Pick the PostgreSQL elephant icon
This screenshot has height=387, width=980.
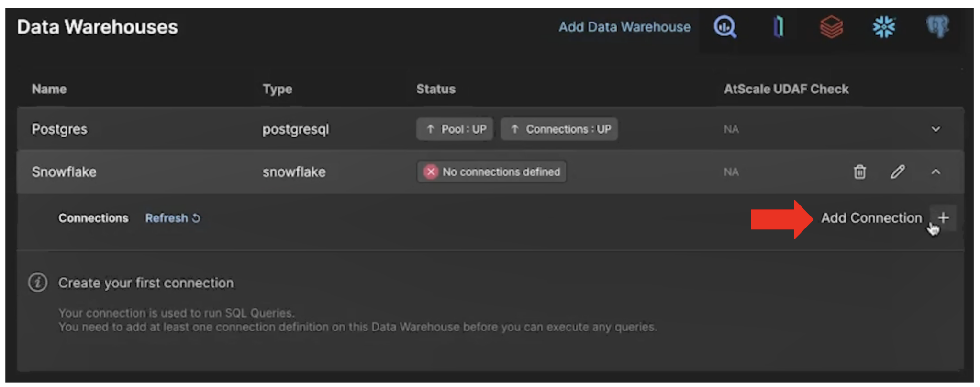[937, 27]
